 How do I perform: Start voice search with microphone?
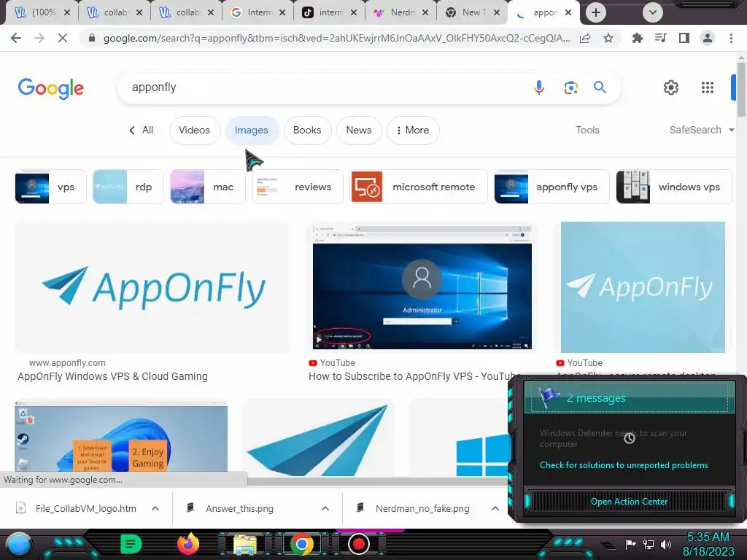point(539,87)
